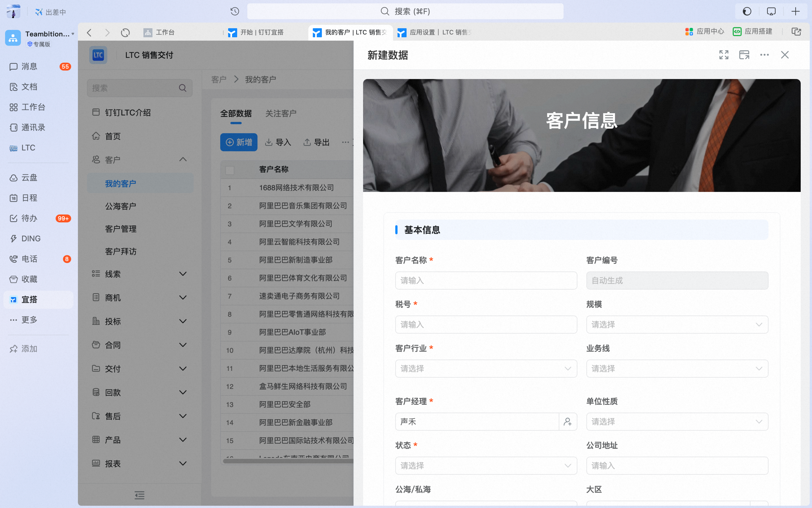Image resolution: width=812 pixels, height=508 pixels.
Task: Click the app menu 搜索 field
Action: click(x=140, y=88)
